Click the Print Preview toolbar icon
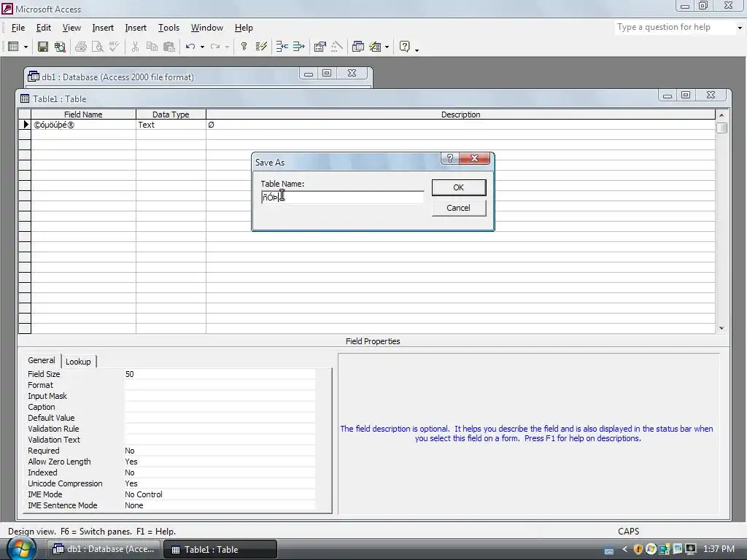 97,47
